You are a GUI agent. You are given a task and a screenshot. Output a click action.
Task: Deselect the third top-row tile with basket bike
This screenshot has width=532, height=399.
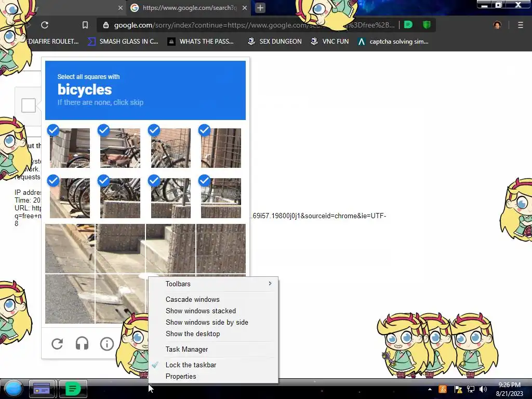[170, 148]
